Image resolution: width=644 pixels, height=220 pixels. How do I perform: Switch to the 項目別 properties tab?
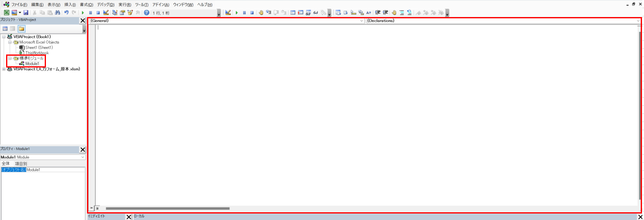[x=21, y=163]
